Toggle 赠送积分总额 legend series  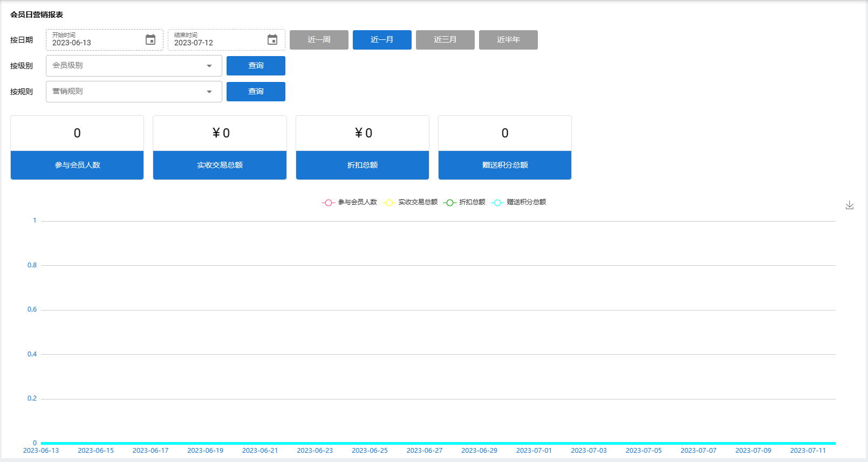519,202
